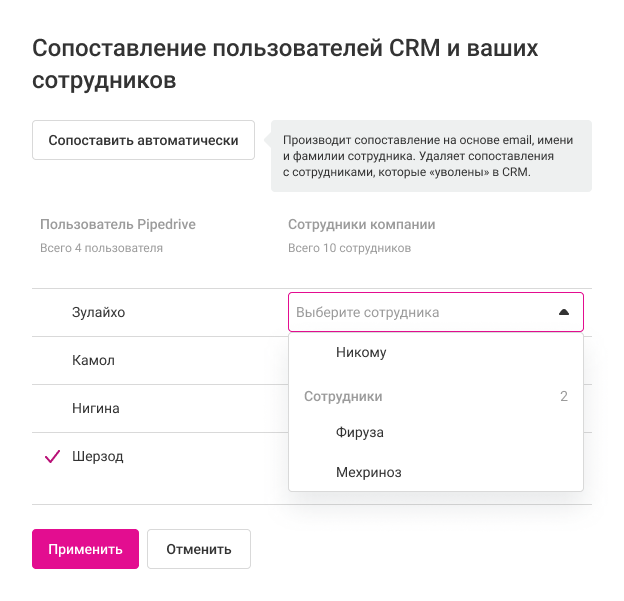
Task: Select the Нигина user row
Action: click(x=96, y=408)
